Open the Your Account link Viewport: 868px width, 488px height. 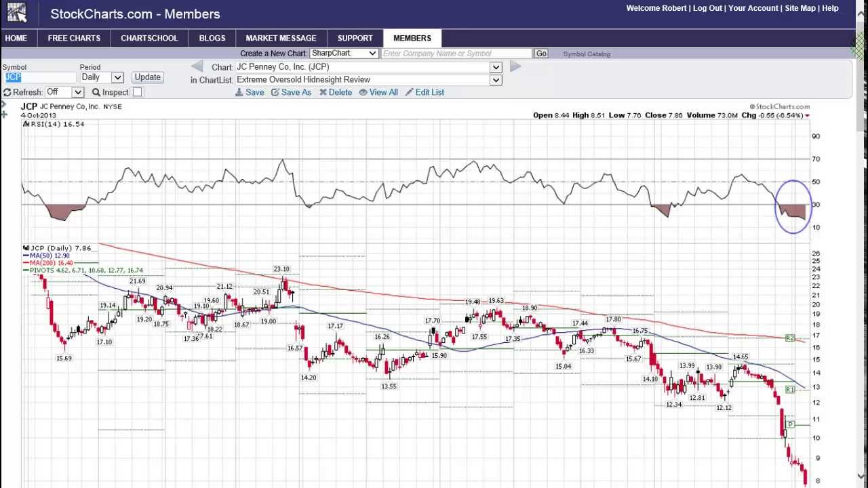pyautogui.click(x=753, y=8)
